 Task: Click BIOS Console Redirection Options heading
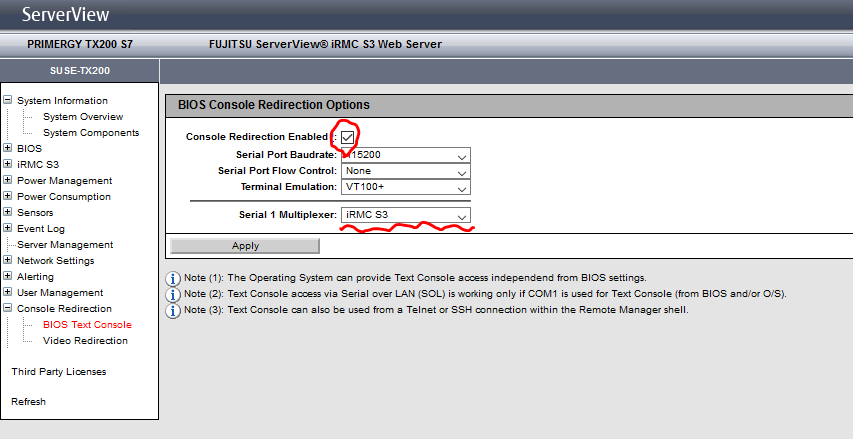(x=274, y=105)
